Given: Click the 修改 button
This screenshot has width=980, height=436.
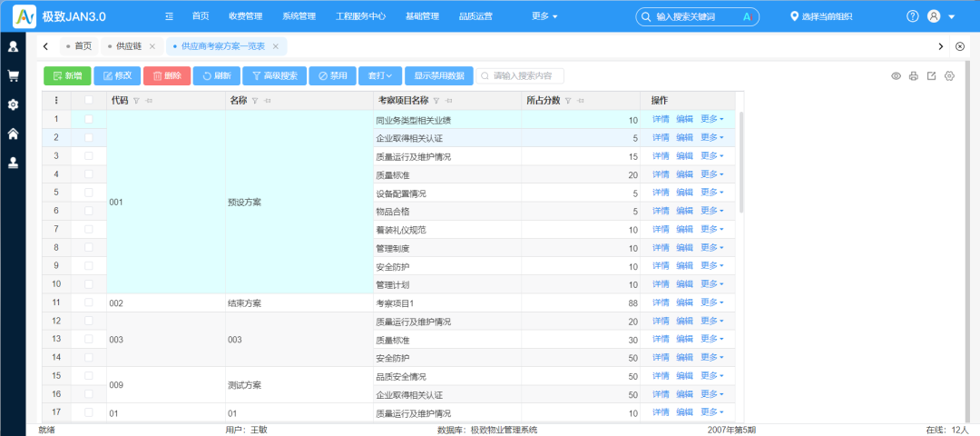Looking at the screenshot, I should [x=117, y=76].
